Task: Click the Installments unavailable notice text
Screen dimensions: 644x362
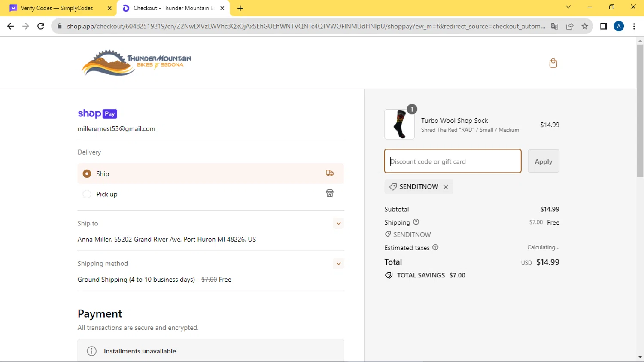Action: [x=140, y=351]
